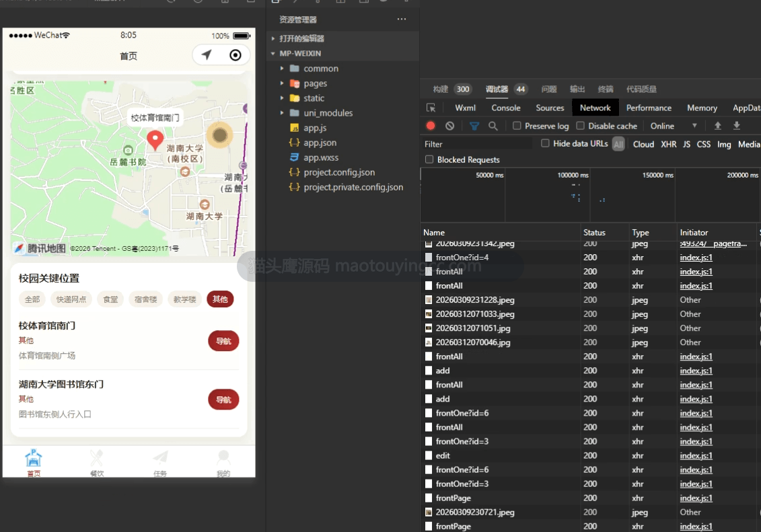761x532 pixels.
Task: Expand the pages folder
Action: 281,83
